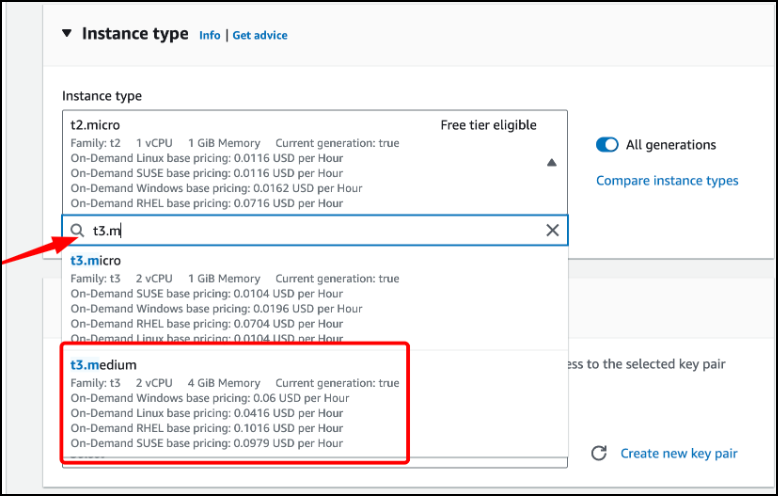Screen dimensions: 778x496
Task: Click t3.medium 4 GiB Memory text
Action: click(x=224, y=383)
